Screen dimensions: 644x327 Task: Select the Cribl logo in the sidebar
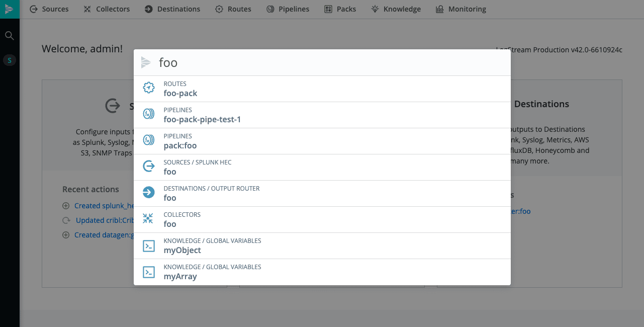tap(10, 9)
